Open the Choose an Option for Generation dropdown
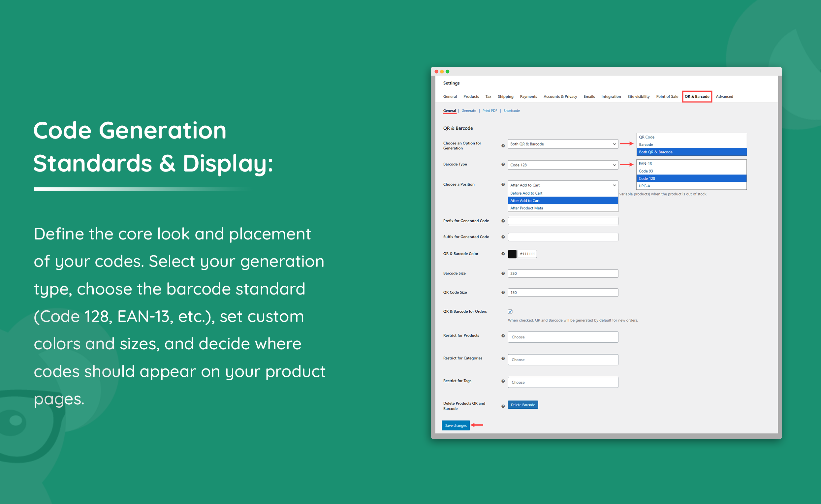 (562, 144)
